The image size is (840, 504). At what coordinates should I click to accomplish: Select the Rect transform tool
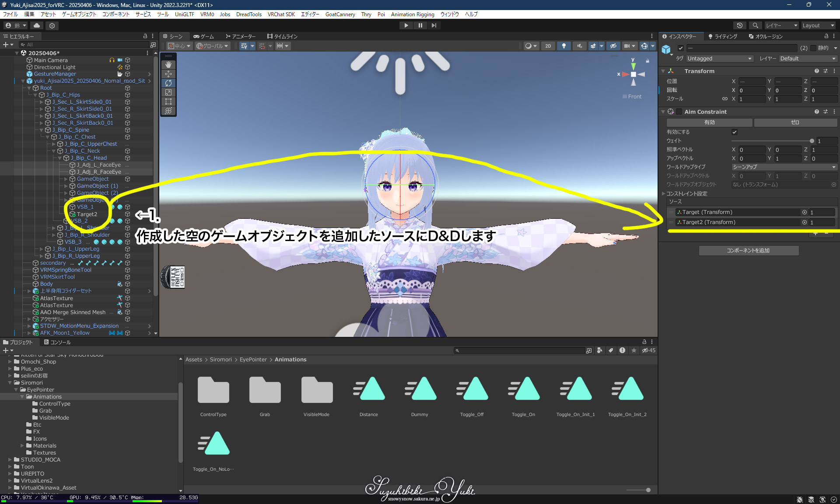pos(168,101)
